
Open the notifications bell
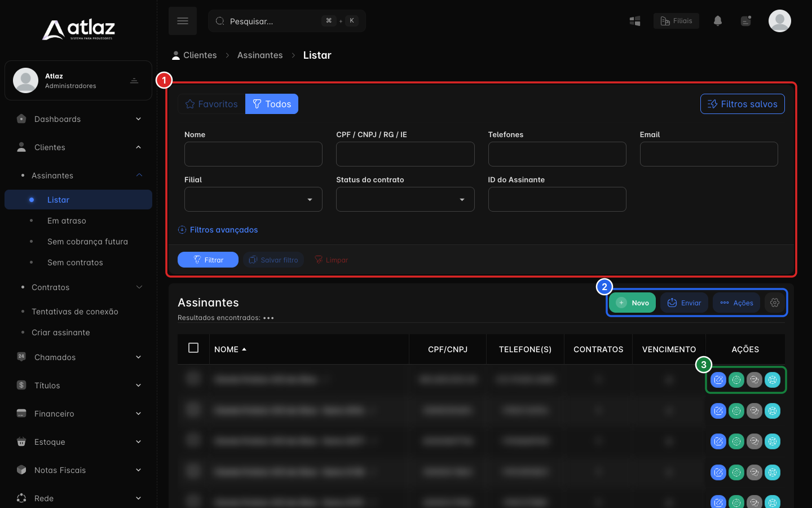718,21
